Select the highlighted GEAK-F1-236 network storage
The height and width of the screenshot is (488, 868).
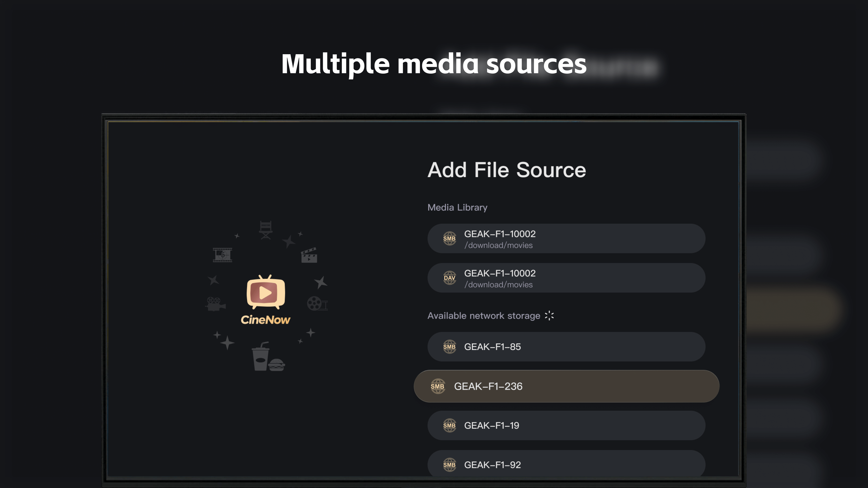click(x=566, y=386)
